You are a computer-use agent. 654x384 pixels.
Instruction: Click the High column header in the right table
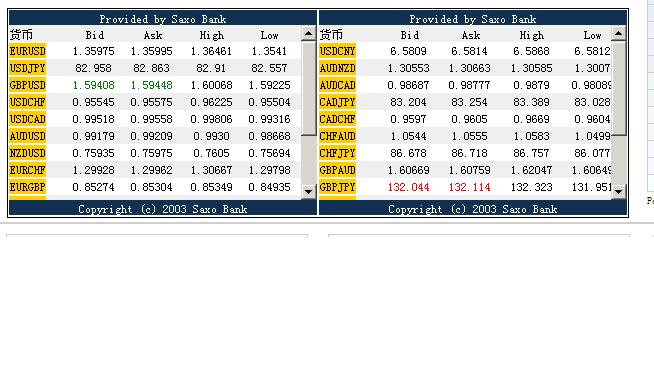pos(532,35)
